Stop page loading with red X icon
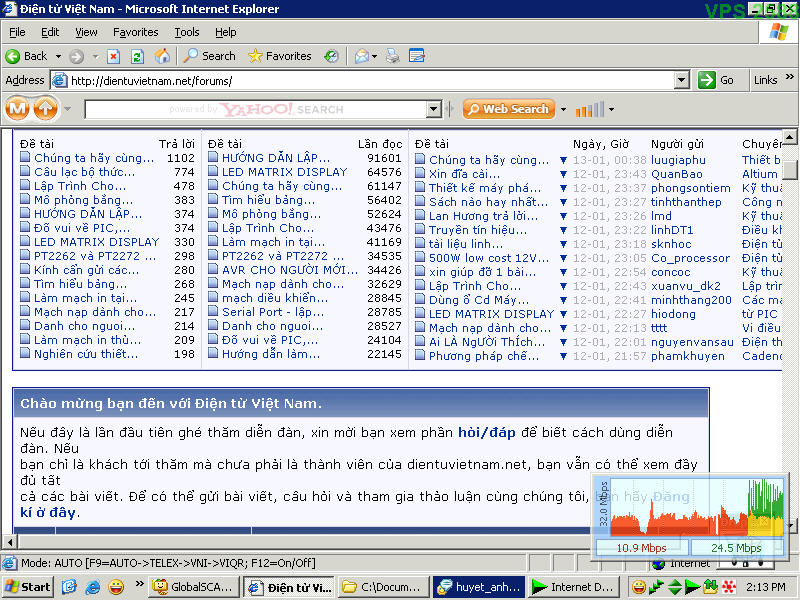 point(113,56)
